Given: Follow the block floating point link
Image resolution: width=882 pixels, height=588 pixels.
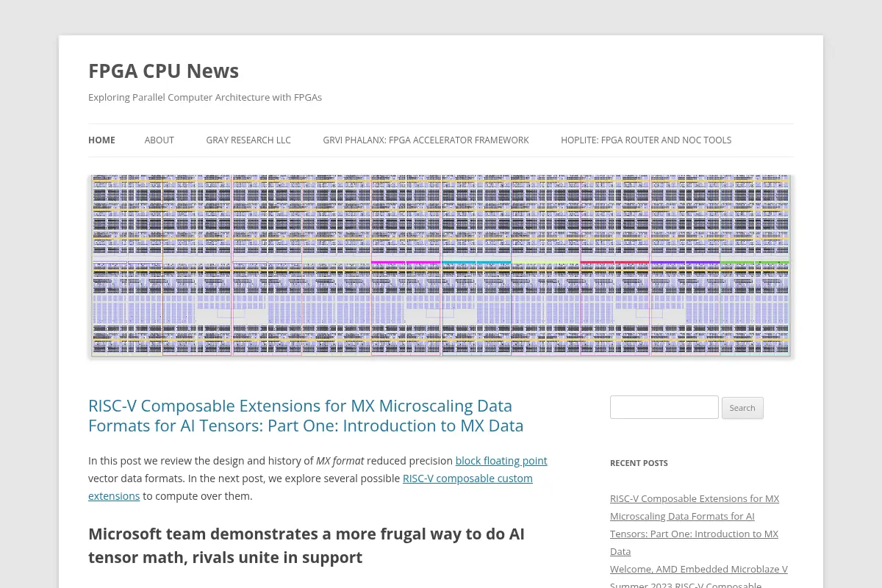Looking at the screenshot, I should (501, 460).
